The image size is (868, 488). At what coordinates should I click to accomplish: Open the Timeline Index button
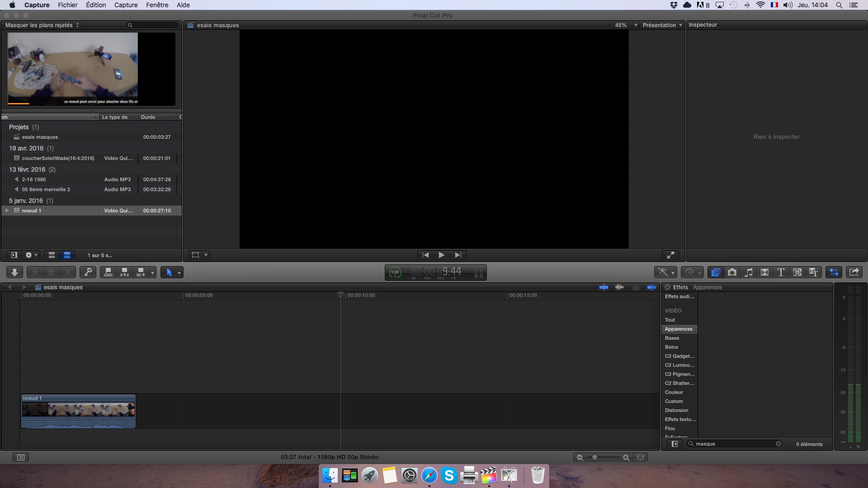pos(21,457)
